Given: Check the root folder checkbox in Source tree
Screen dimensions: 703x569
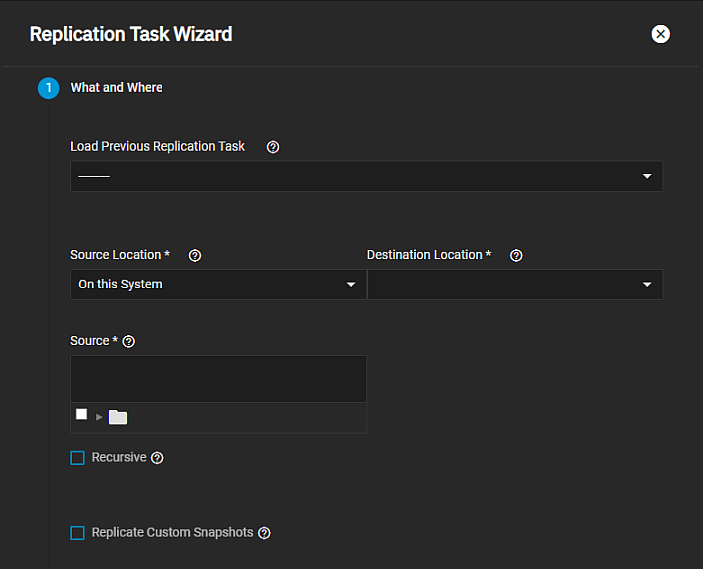Looking at the screenshot, I should point(81,415).
